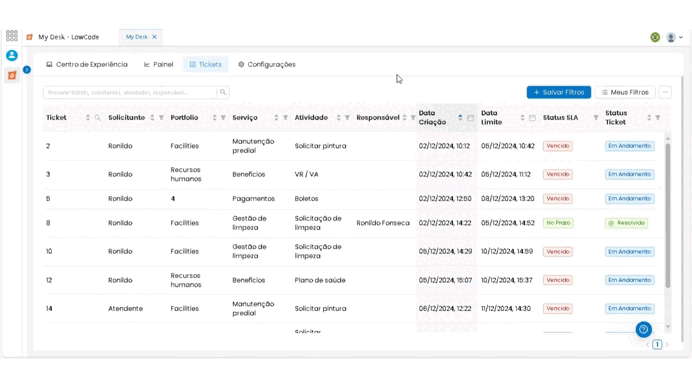Viewport: 692px width, 388px height.
Task: Expand the sidebar with the blue arrow
Action: [27, 70]
